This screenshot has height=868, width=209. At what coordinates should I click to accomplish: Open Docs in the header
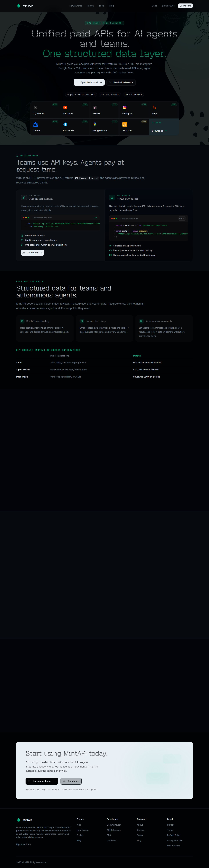(x=154, y=6)
